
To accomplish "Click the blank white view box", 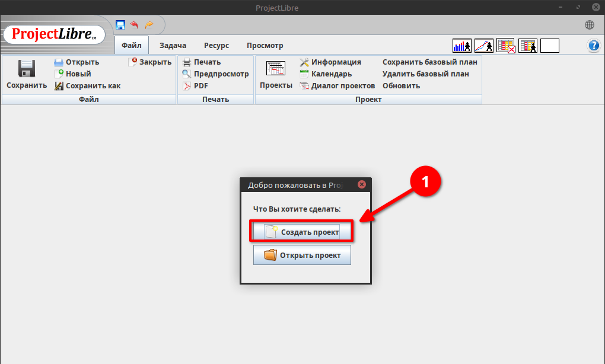I will (x=550, y=46).
